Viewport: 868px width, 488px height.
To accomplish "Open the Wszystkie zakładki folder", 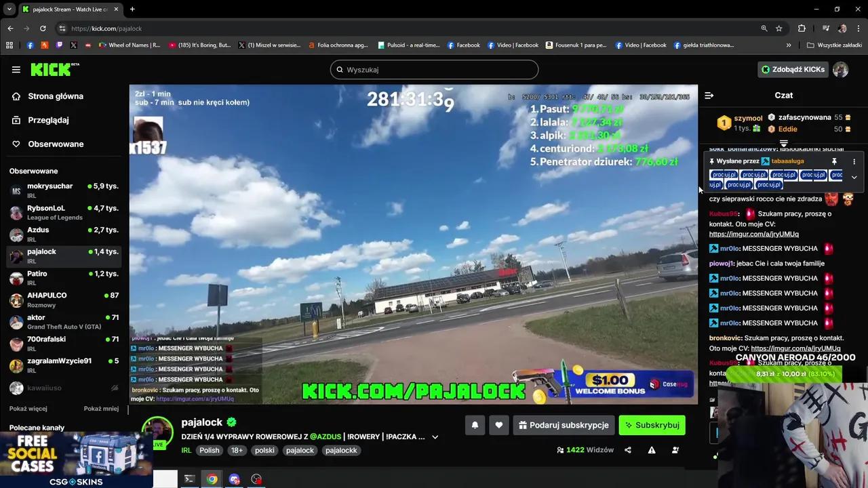I will [x=834, y=45].
